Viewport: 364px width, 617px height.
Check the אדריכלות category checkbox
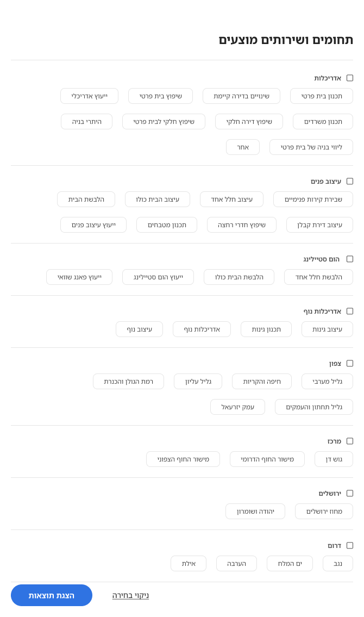[350, 78]
